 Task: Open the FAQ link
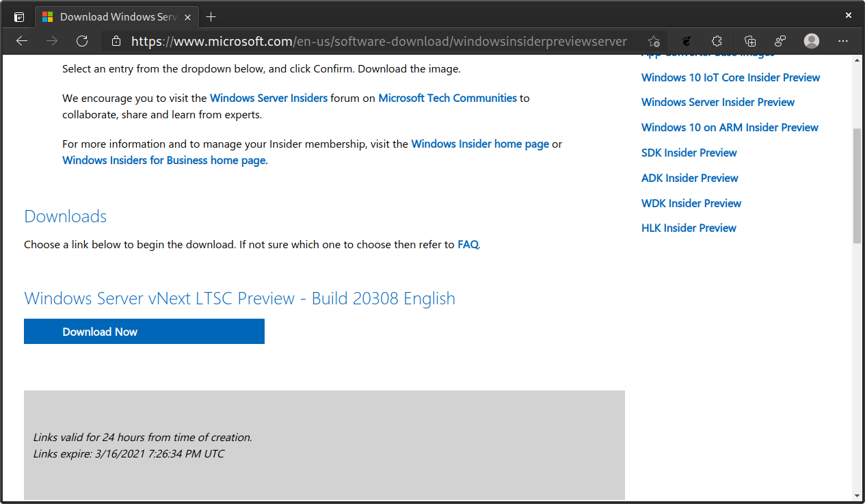pos(468,244)
